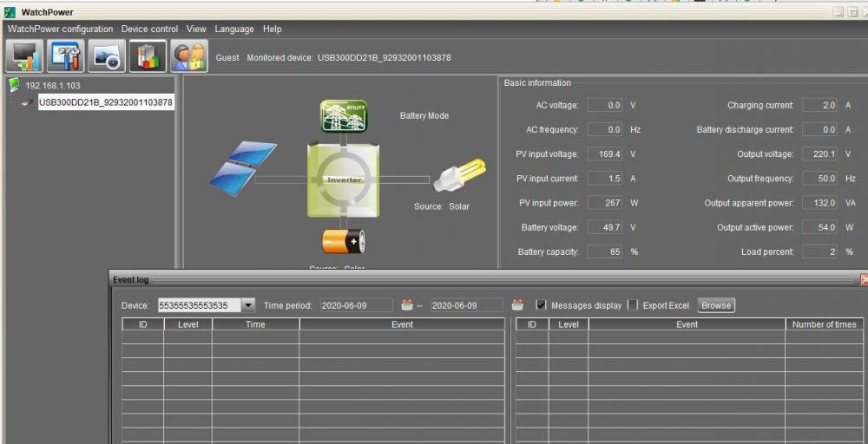Image resolution: width=868 pixels, height=444 pixels.
Task: Click the Source: Solar label under bulb
Action: [441, 206]
